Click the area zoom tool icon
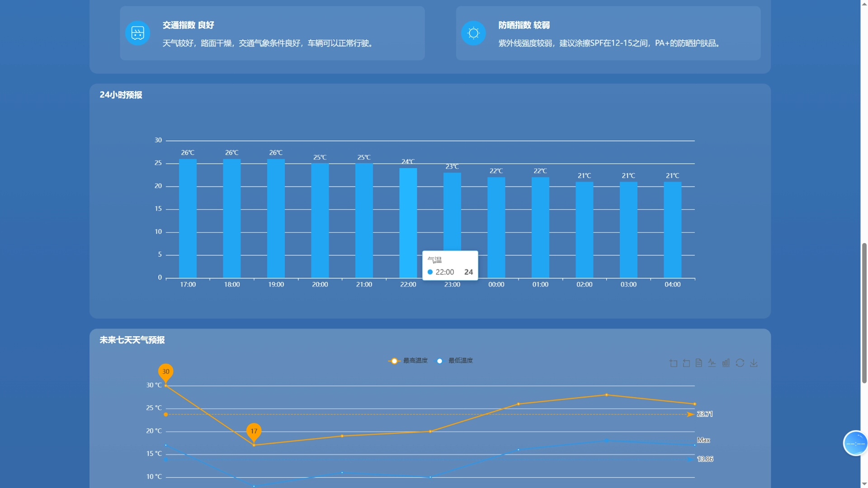The image size is (868, 488). point(673,363)
